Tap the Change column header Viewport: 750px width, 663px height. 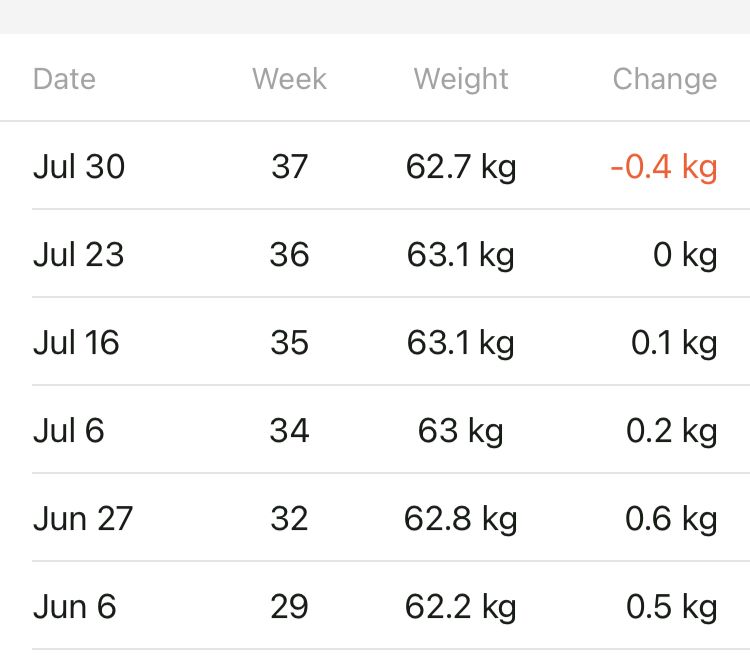(664, 79)
